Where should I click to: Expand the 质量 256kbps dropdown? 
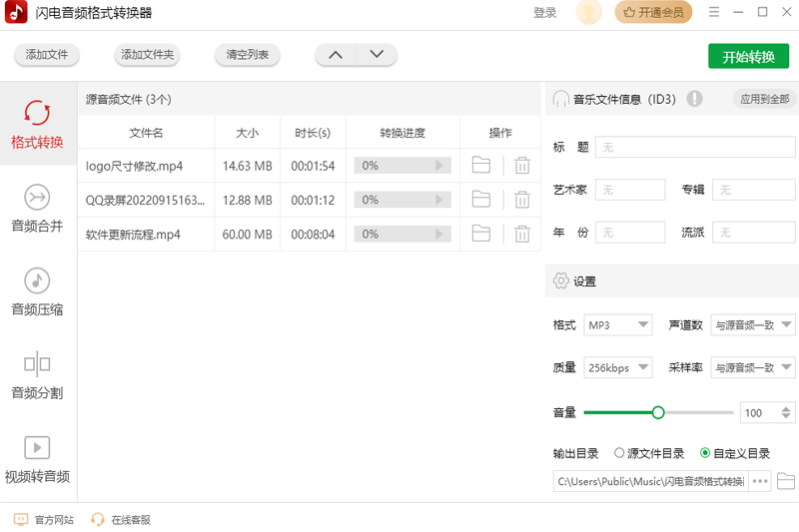pos(618,367)
